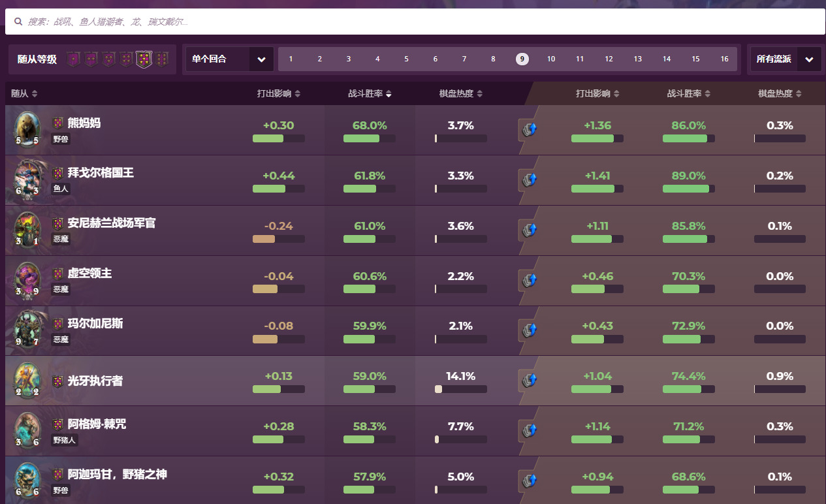Click the tier badge beside 阿格姆·棘咒 name
826x504 pixels.
tap(58, 424)
